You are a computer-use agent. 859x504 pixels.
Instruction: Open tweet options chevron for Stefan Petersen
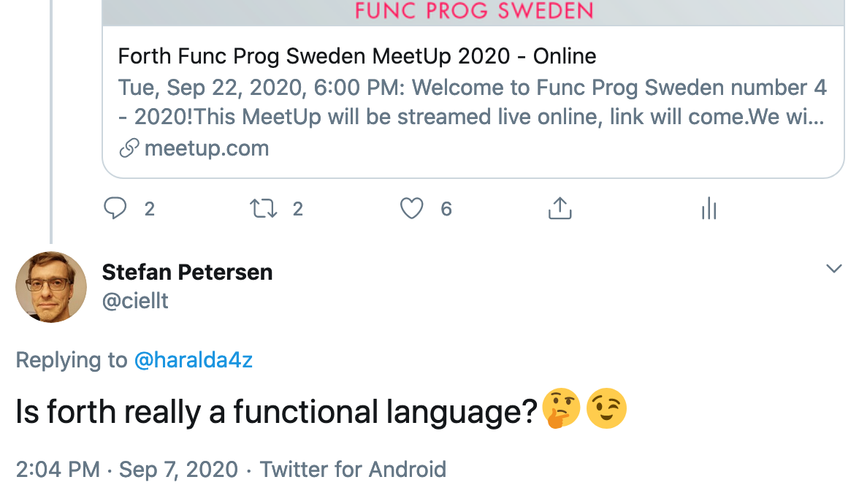tap(834, 269)
